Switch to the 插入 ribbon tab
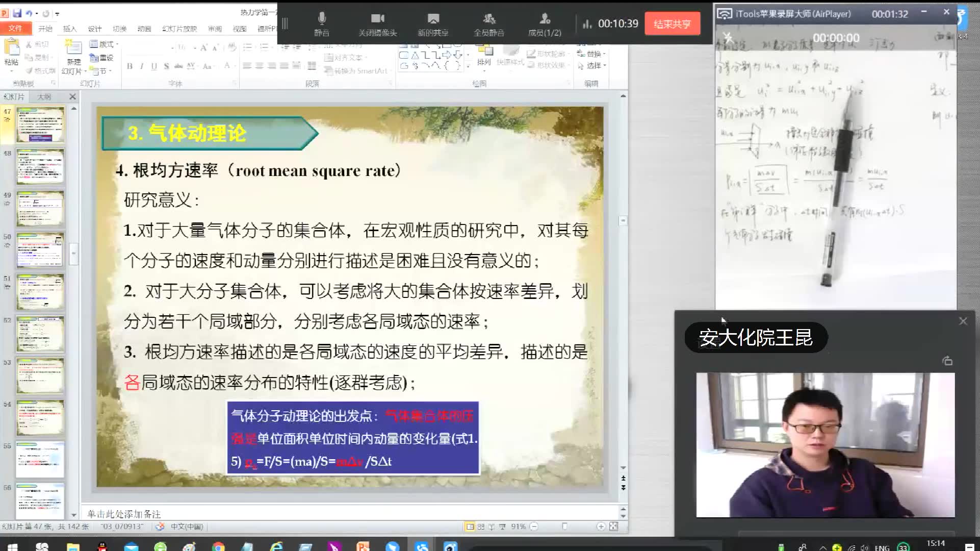 (x=69, y=29)
